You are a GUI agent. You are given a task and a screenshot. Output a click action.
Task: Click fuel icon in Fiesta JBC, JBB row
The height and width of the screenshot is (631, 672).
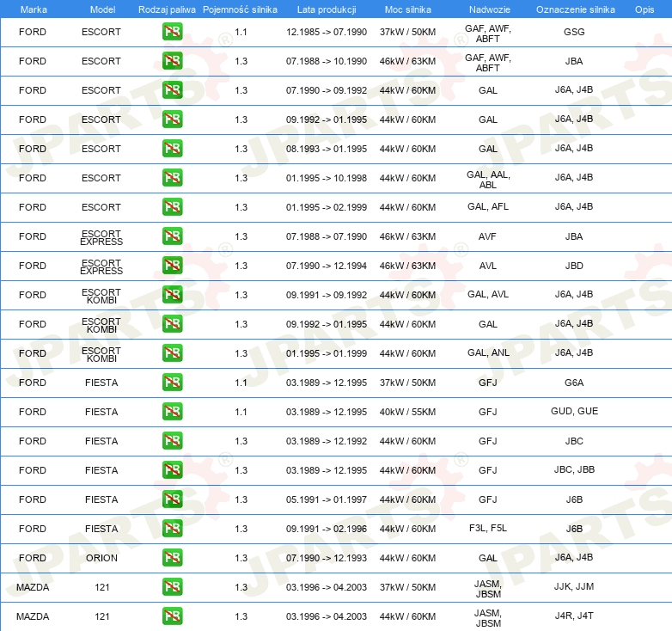tap(172, 470)
